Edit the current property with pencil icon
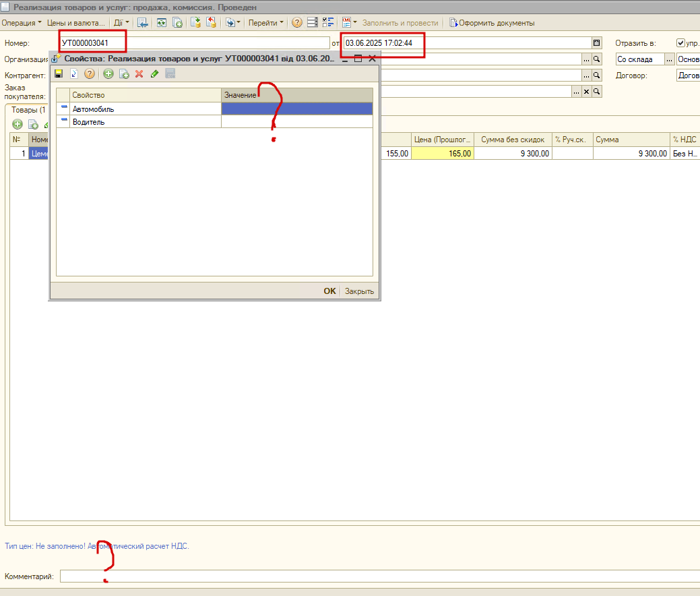This screenshot has height=596, width=700. [x=154, y=73]
